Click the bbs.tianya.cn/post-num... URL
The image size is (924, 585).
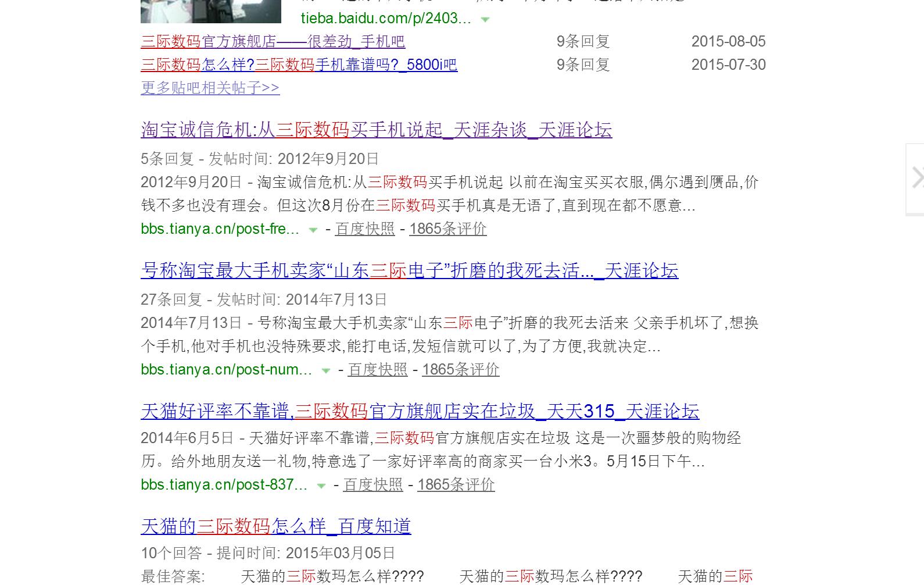tap(227, 370)
